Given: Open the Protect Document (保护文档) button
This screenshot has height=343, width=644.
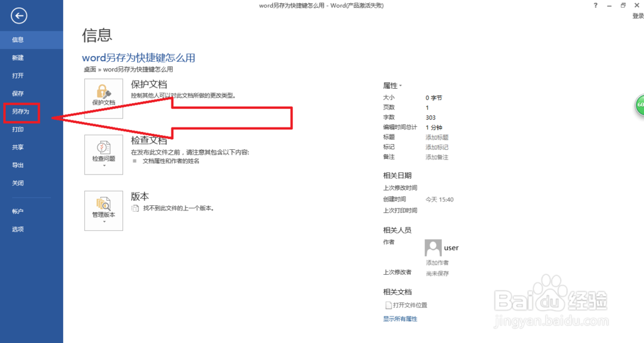Looking at the screenshot, I should point(104,98).
